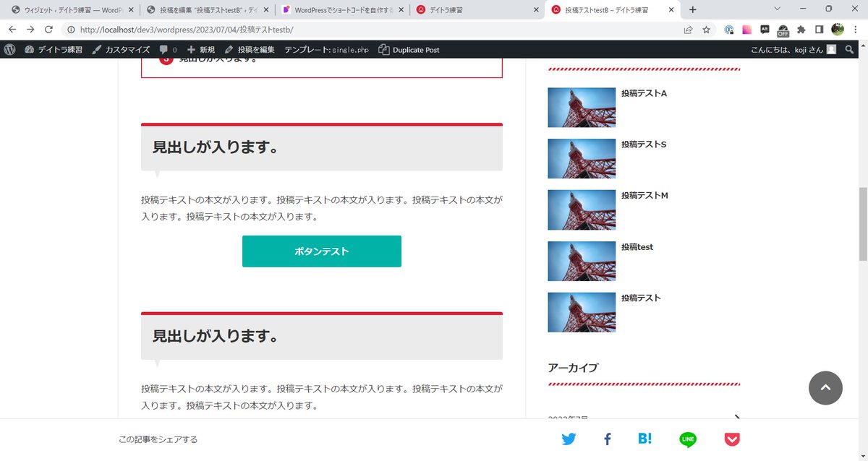Open the こんにちは、koji さん account menu
The width and height of the screenshot is (868, 461).
tap(793, 50)
